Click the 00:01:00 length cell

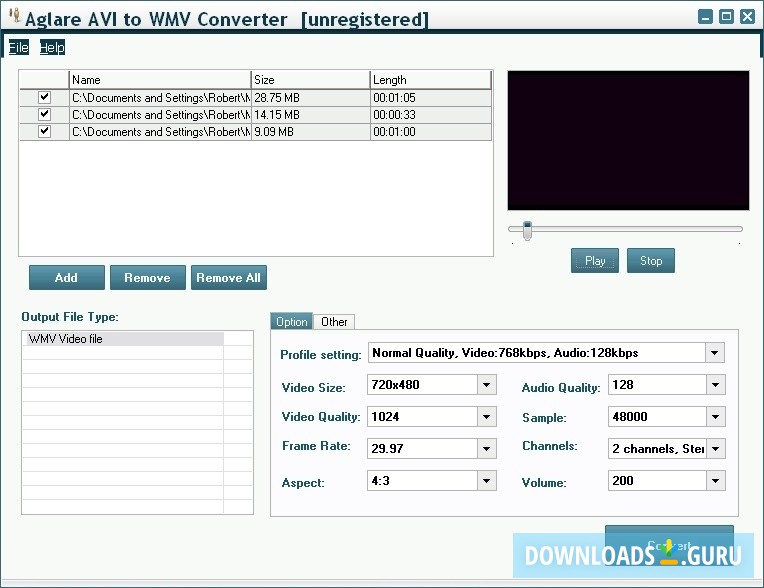coord(431,132)
